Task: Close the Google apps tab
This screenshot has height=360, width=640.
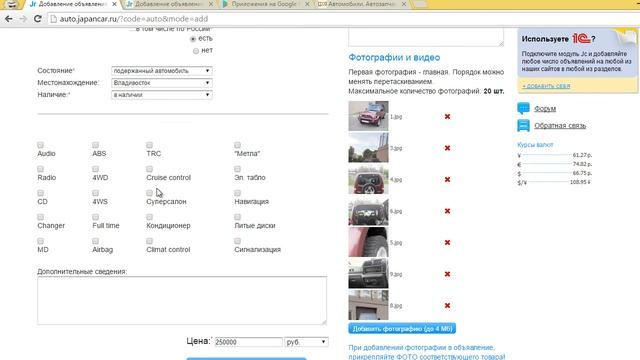Action: (x=307, y=4)
